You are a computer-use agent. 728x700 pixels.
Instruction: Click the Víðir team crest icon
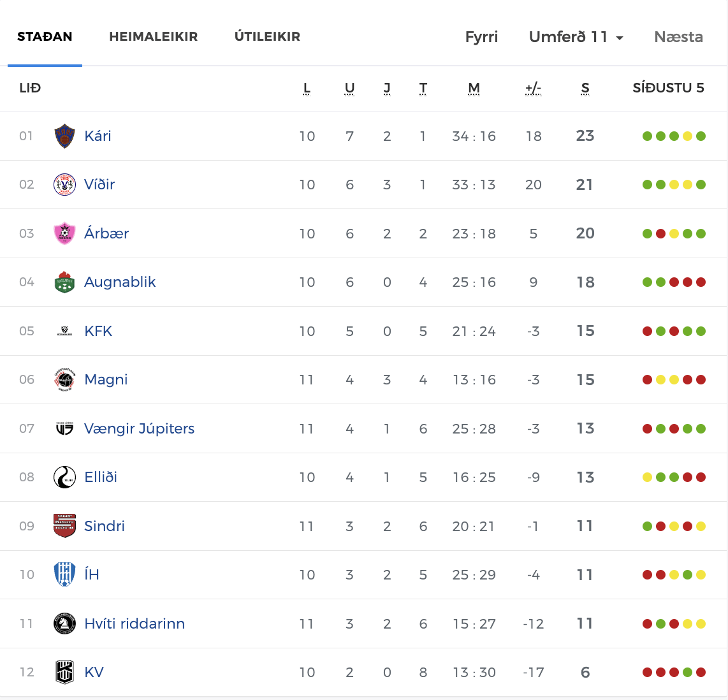click(x=64, y=185)
